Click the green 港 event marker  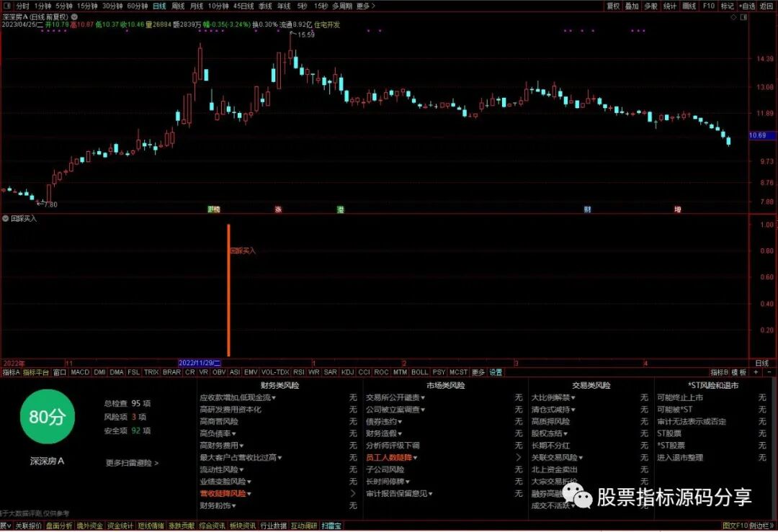click(340, 209)
